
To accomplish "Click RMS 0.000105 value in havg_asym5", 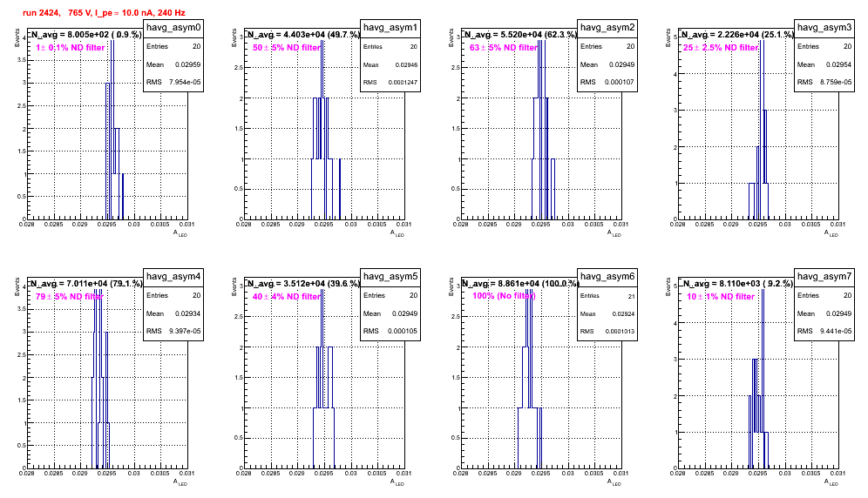I will (x=403, y=332).
